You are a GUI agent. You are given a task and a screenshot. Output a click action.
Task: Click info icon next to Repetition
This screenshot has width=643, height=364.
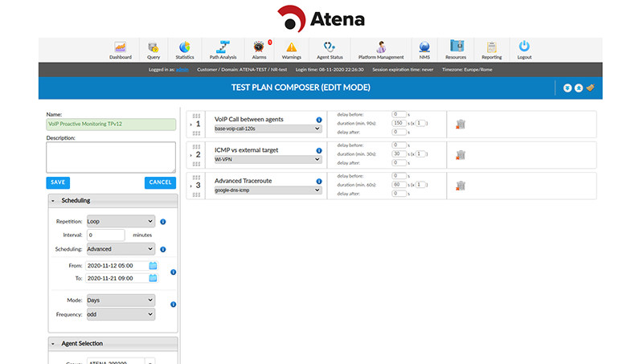point(162,221)
